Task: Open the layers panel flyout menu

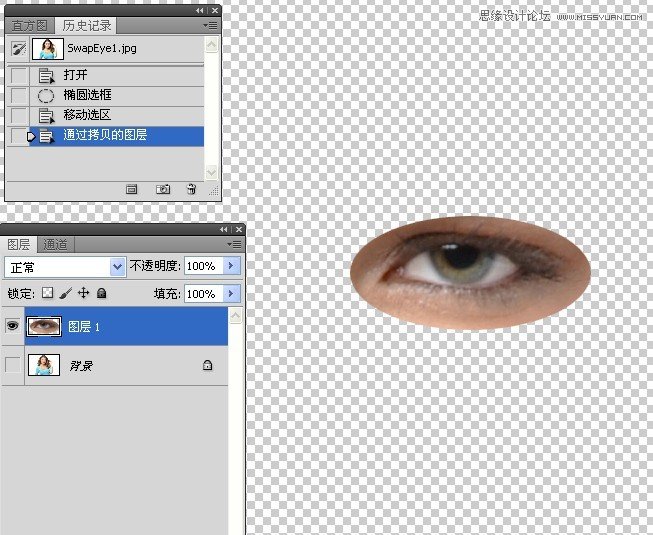Action: pyautogui.click(x=234, y=244)
